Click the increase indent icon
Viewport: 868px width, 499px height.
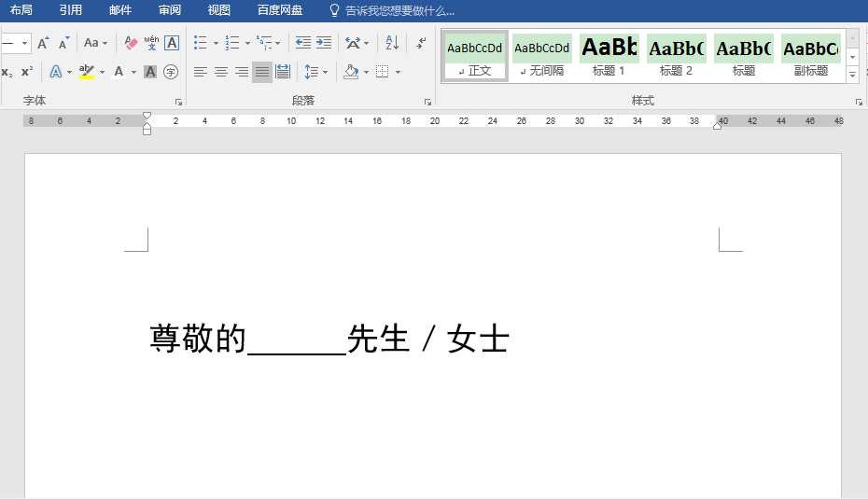point(324,43)
